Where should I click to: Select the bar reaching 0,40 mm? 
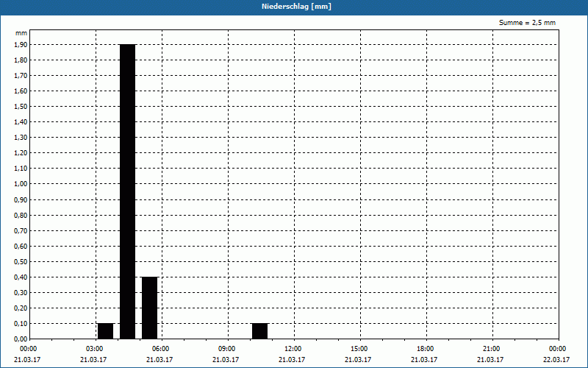pos(150,308)
